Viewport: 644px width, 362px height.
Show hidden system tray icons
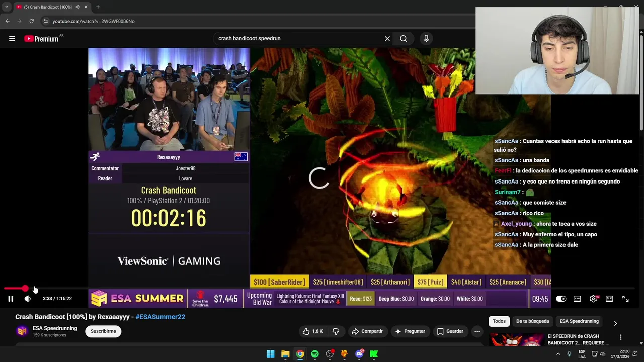point(558,354)
